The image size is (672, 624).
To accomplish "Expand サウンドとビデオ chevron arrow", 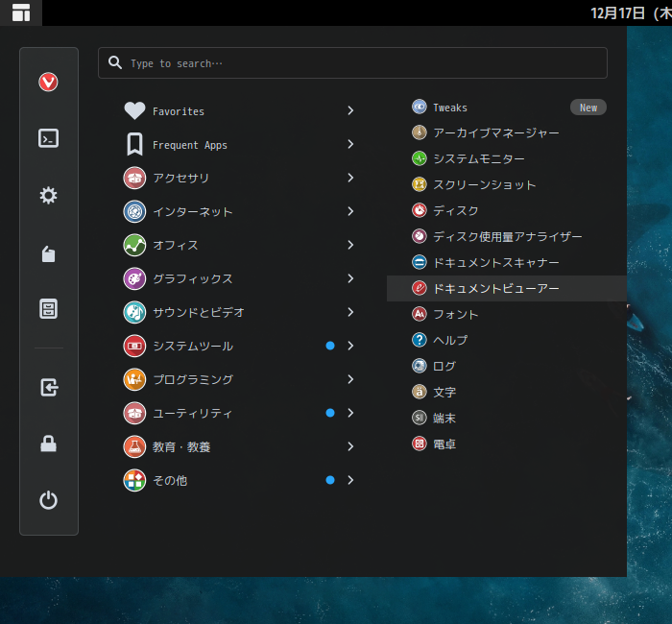I will [x=350, y=312].
